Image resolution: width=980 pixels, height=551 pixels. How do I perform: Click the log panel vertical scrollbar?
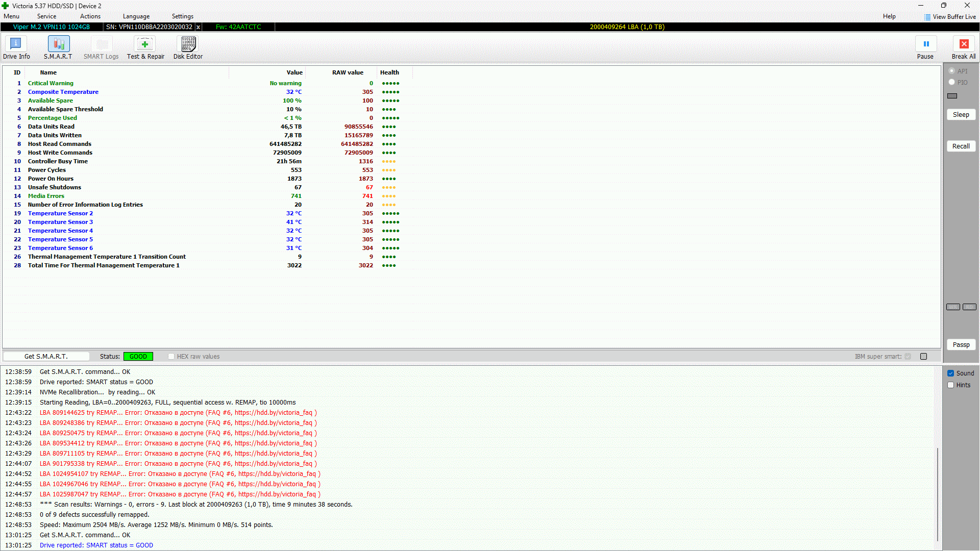938,494
